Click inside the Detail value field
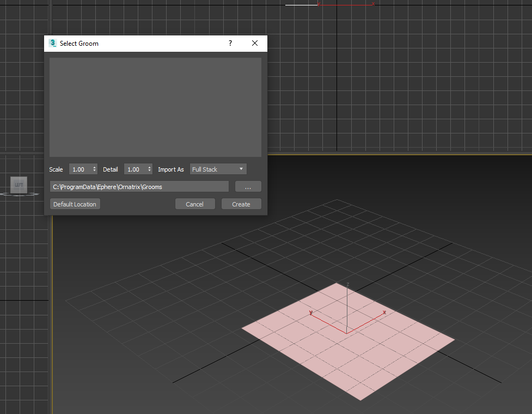Screen dimensions: 532x414 [x=134, y=169]
